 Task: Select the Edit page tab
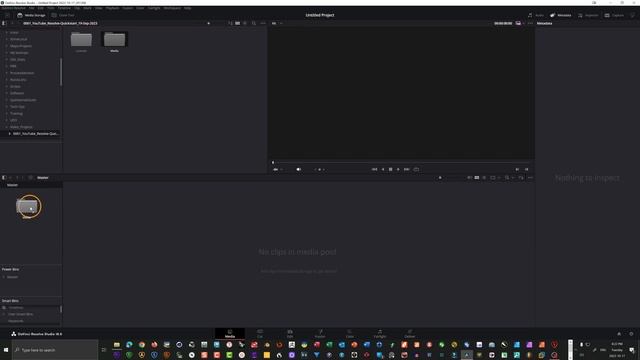click(x=290, y=333)
